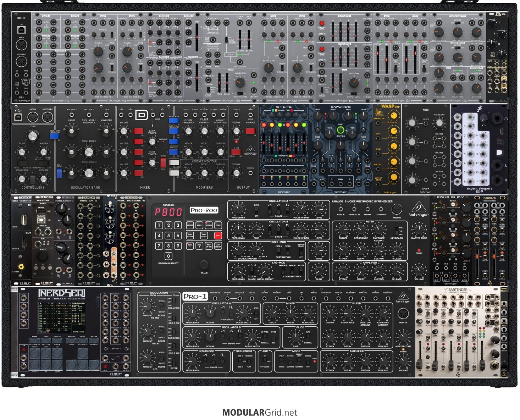Image resolution: width=520 pixels, height=420 pixels.
Task: Click the number 1 key on Pro-800 keypad
Action: [159, 225]
